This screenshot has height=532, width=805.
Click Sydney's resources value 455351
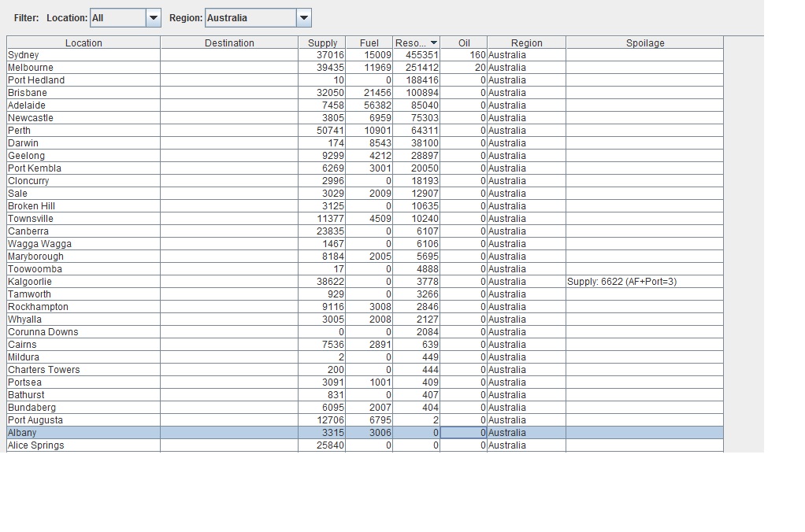pos(421,55)
